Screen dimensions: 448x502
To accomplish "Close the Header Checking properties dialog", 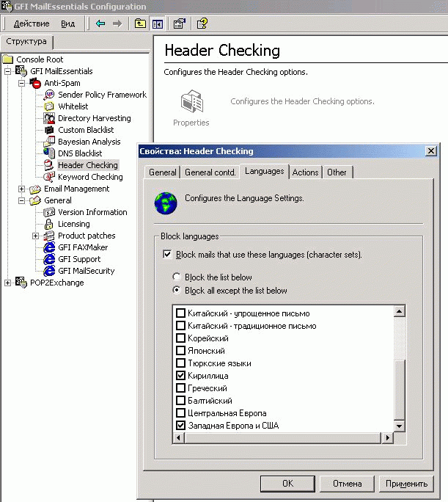I will (x=431, y=150).
